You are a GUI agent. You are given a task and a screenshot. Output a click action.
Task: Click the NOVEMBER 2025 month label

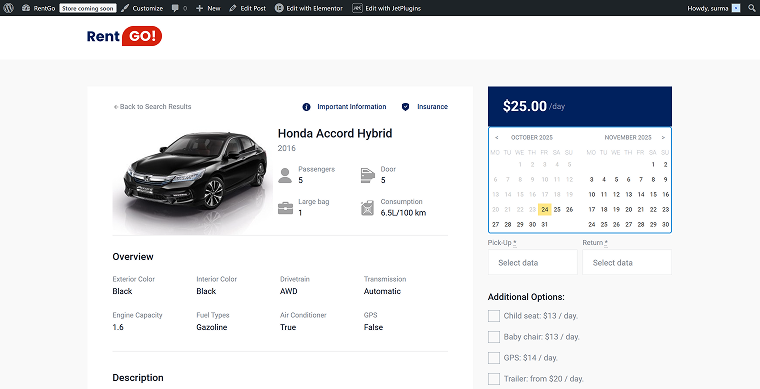[628, 138]
